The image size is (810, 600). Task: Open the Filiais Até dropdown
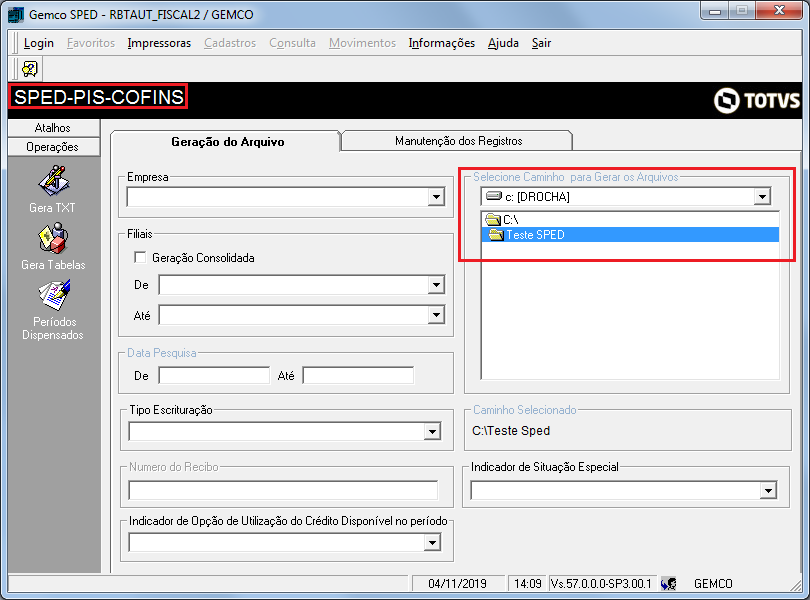(437, 315)
